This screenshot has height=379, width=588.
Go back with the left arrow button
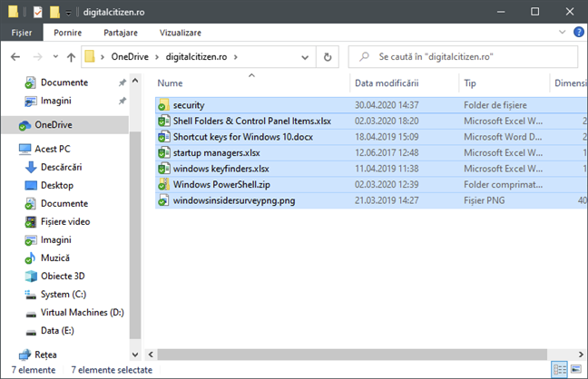(x=15, y=57)
